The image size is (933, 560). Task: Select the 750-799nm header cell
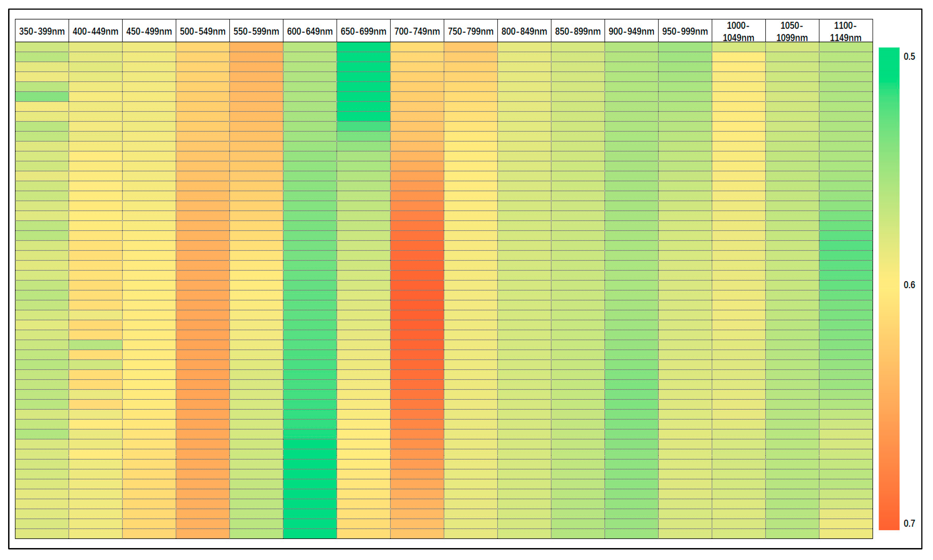coord(471,31)
